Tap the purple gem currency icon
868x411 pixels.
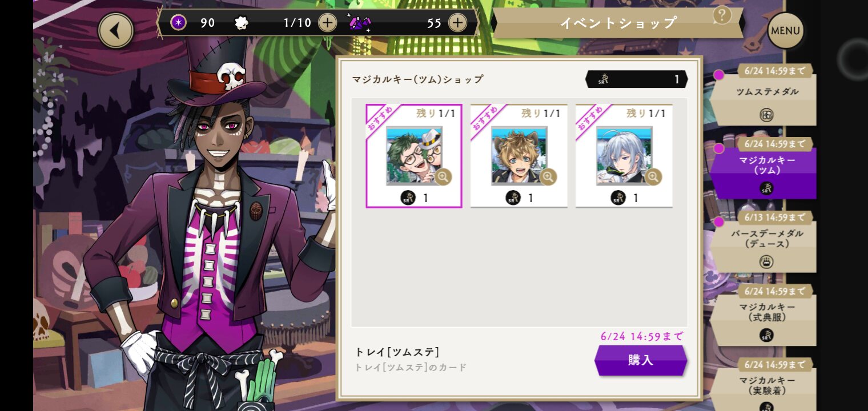click(x=360, y=23)
